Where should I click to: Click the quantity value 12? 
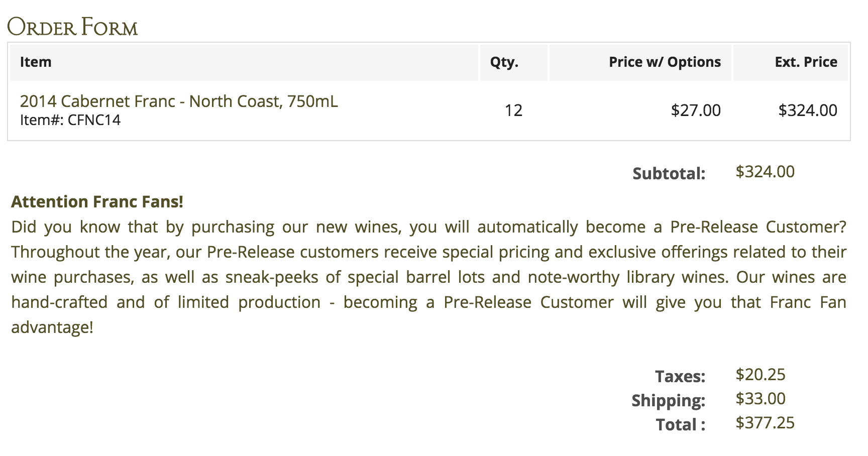coord(513,110)
